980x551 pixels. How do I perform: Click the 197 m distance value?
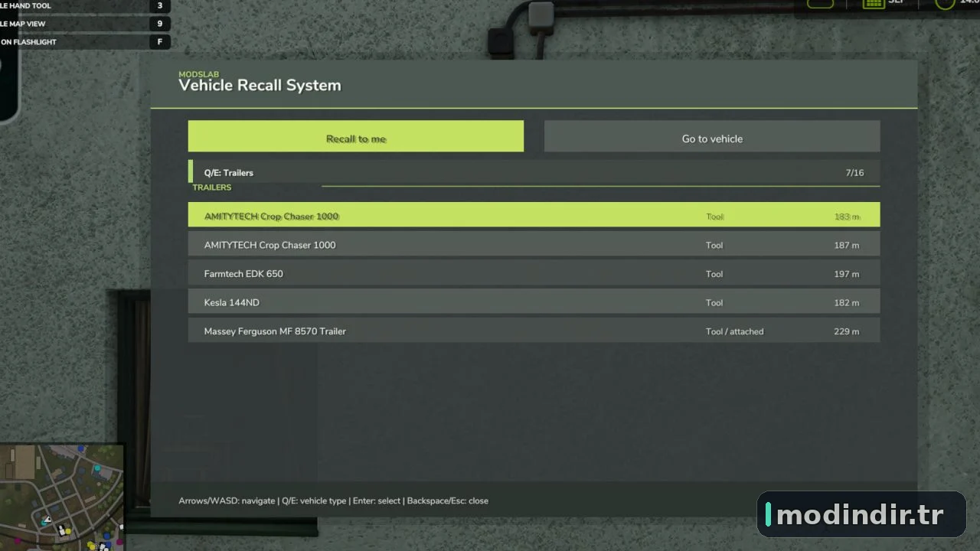tap(846, 274)
